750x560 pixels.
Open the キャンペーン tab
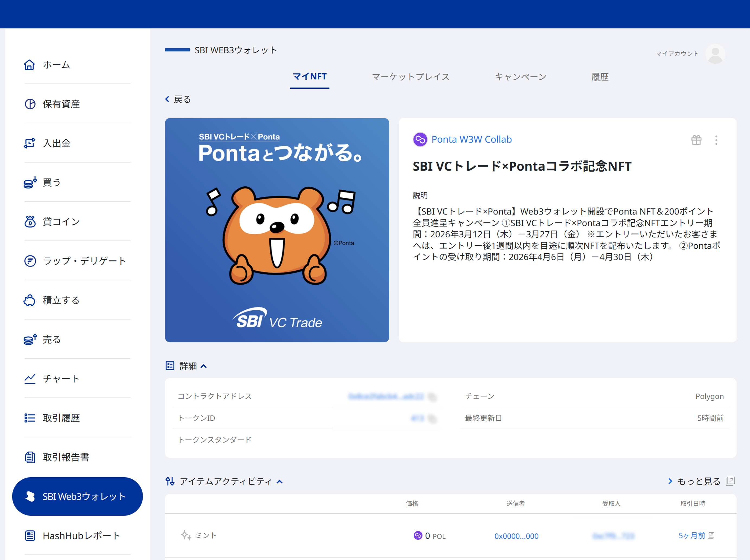click(x=521, y=77)
